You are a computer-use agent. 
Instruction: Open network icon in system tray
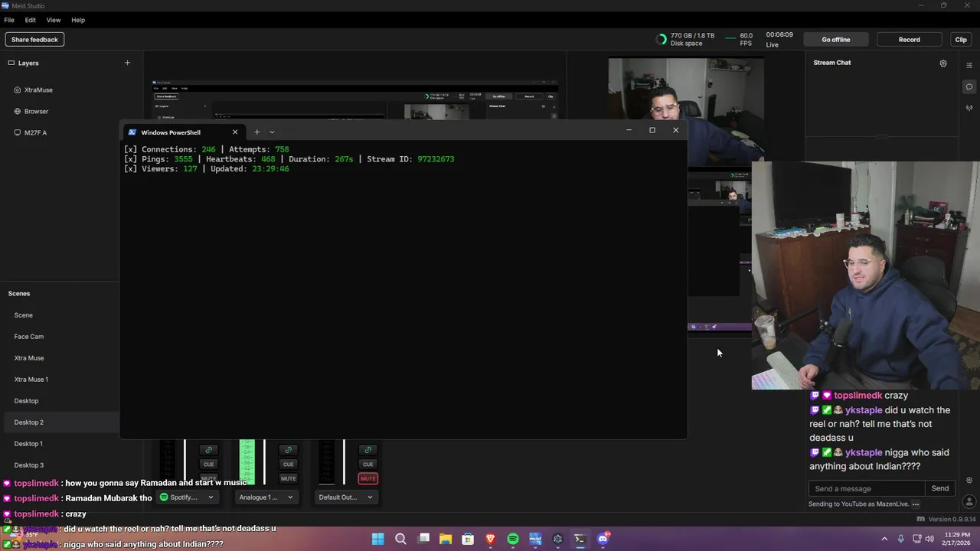click(916, 539)
